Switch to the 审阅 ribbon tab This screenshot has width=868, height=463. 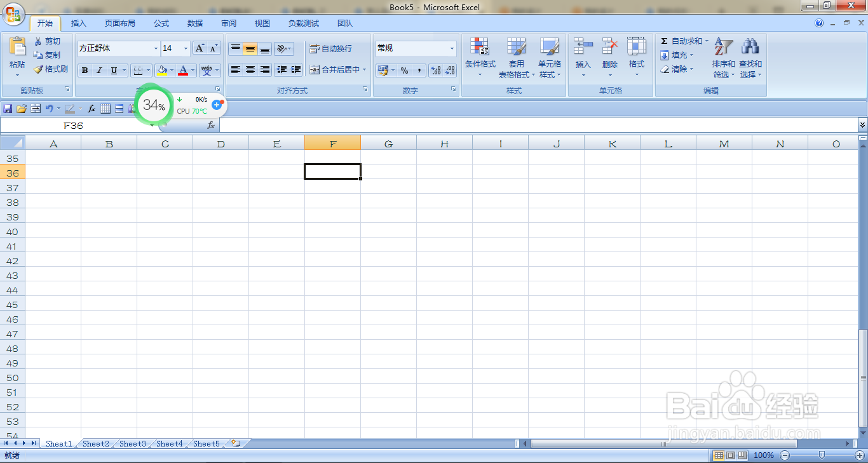pyautogui.click(x=229, y=23)
